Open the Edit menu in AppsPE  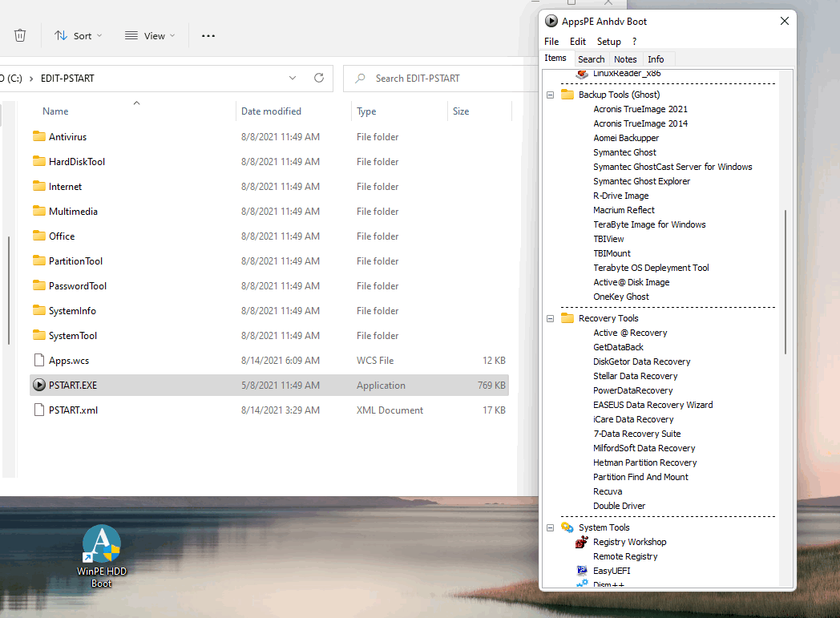[x=577, y=41]
